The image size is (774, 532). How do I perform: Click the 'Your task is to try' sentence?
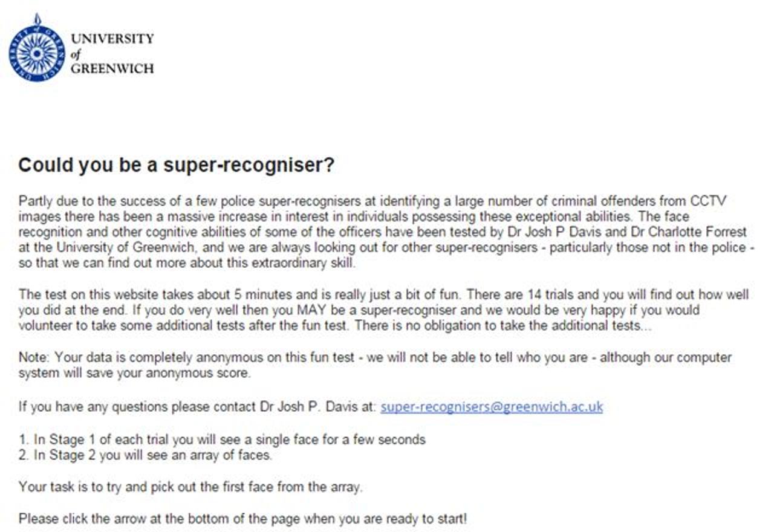(190, 487)
